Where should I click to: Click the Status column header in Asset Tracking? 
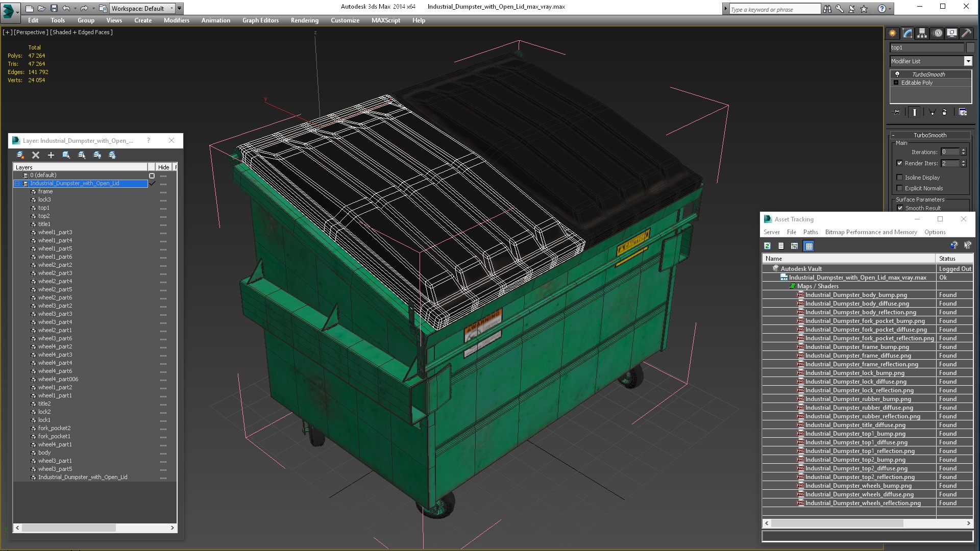pyautogui.click(x=954, y=259)
